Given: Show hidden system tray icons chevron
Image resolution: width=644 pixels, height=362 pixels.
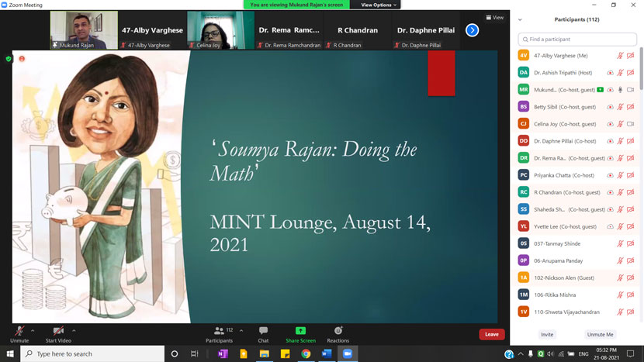Looking at the screenshot, I should click(521, 353).
